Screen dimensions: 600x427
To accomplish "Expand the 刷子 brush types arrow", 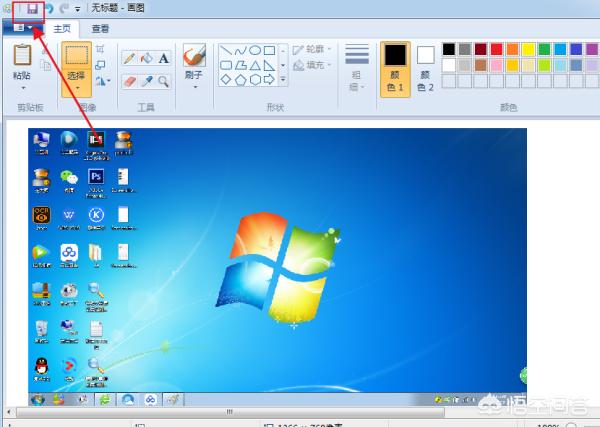I will [x=196, y=87].
